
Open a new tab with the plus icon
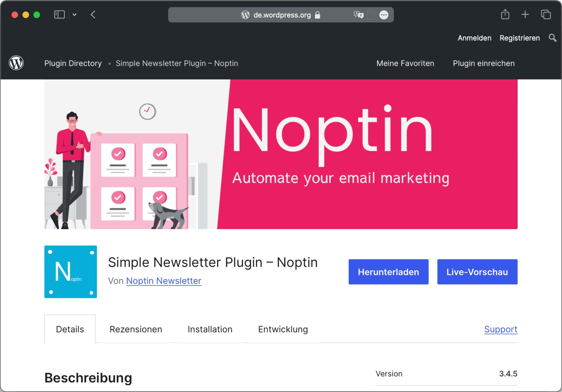[x=525, y=14]
